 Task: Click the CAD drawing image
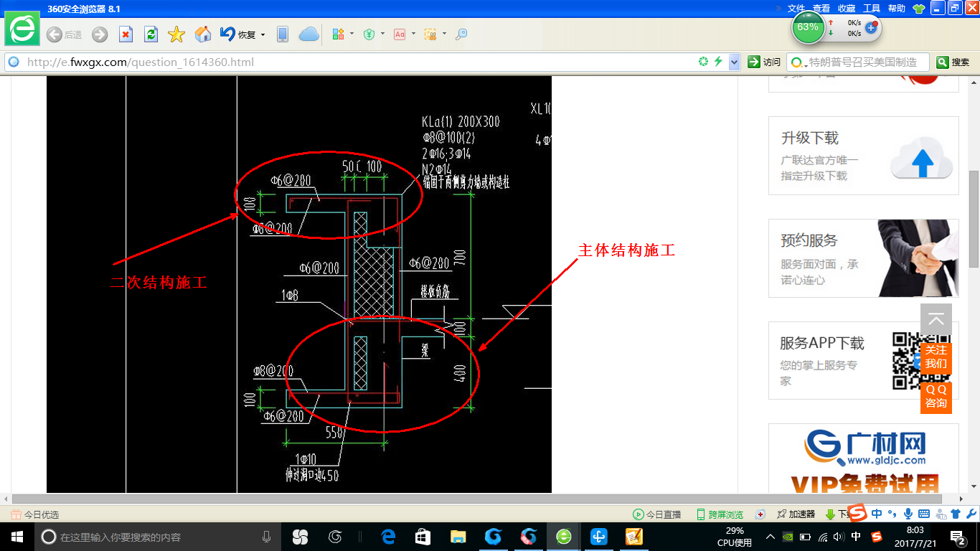[x=299, y=285]
